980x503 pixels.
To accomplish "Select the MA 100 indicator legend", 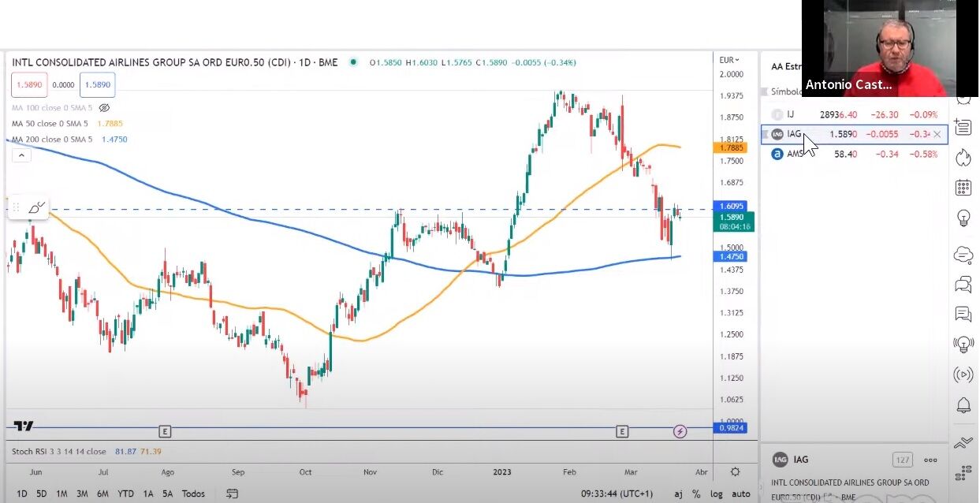I will 54,108.
